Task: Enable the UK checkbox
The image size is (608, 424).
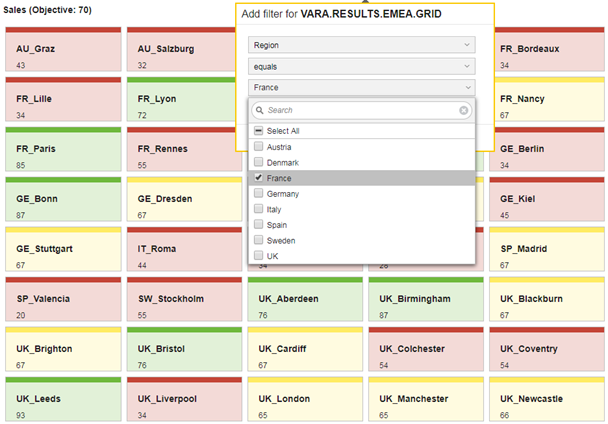Action: (258, 255)
